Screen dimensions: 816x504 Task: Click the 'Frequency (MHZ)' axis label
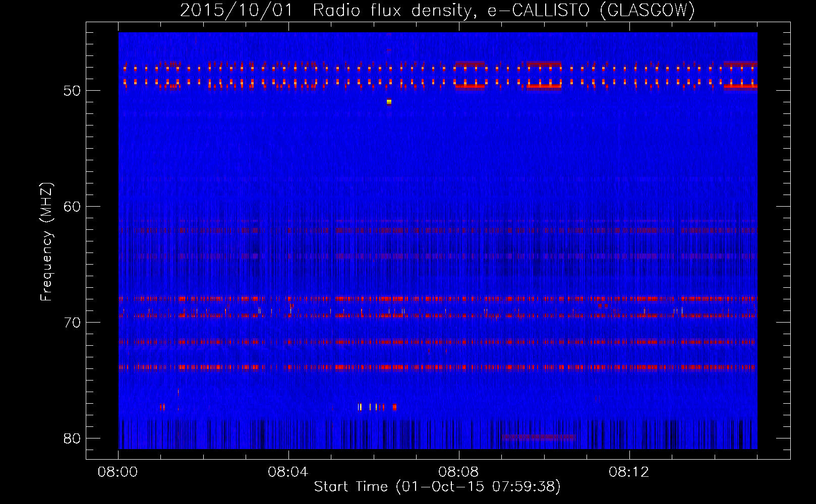(x=46, y=242)
